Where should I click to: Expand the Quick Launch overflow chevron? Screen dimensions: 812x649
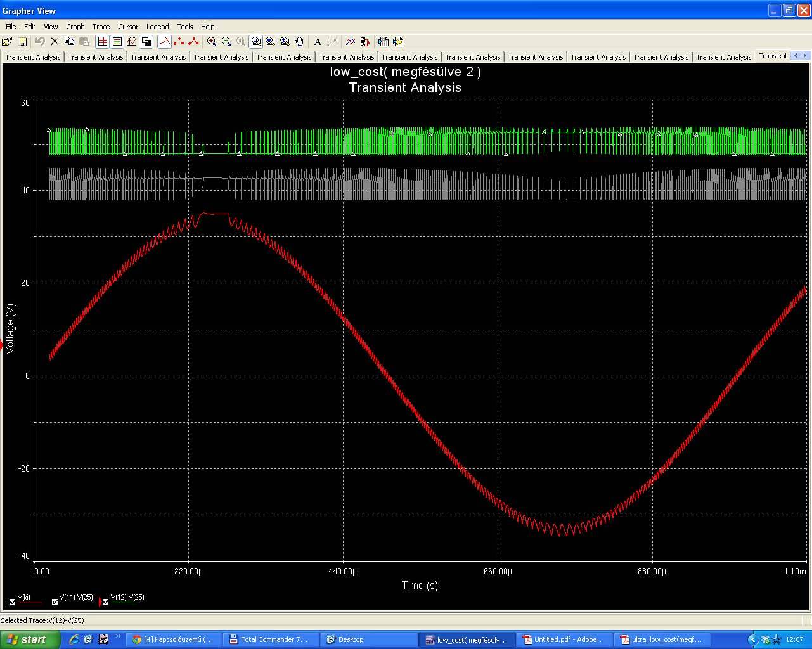(x=118, y=637)
